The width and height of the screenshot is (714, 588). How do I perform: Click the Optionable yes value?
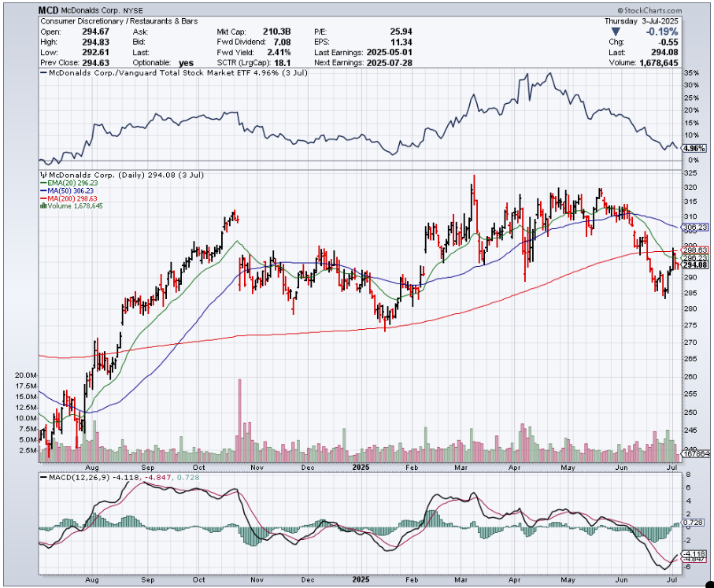[186, 63]
